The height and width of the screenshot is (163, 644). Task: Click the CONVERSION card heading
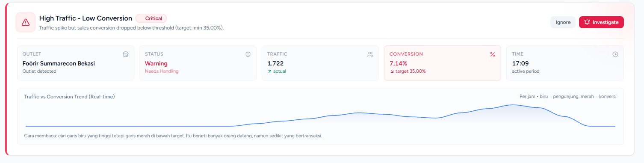coord(406,54)
